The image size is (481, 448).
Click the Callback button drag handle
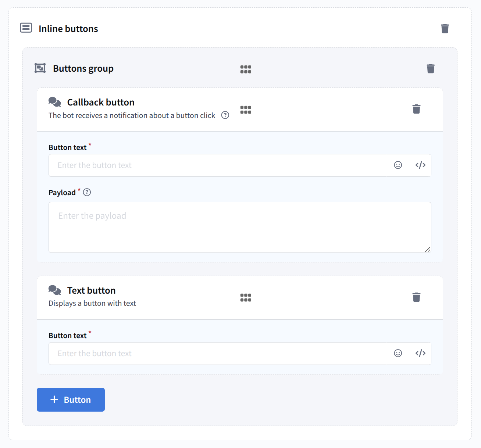click(x=246, y=110)
